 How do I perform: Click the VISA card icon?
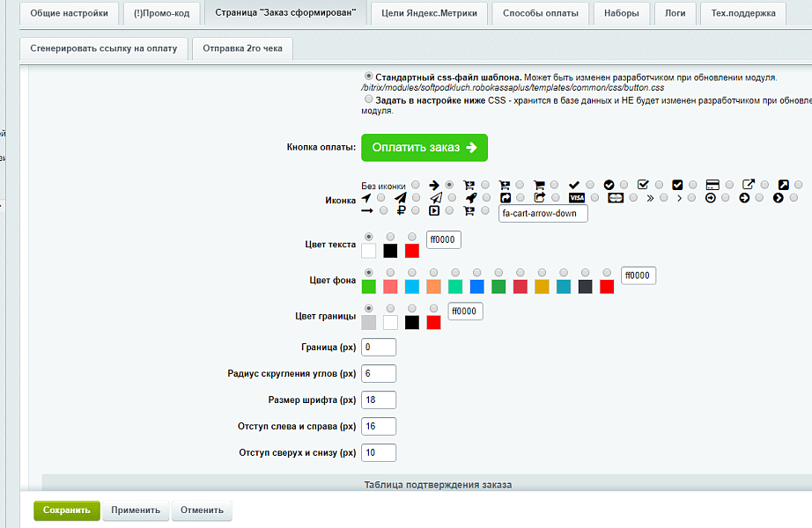(577, 198)
